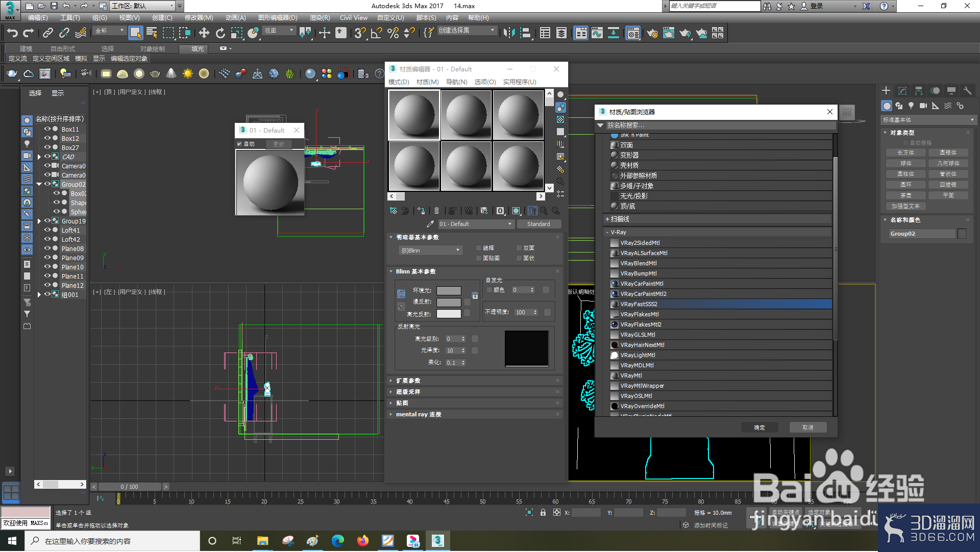The image size is (980, 552).
Task: Open the Civil View menu
Action: (x=354, y=17)
